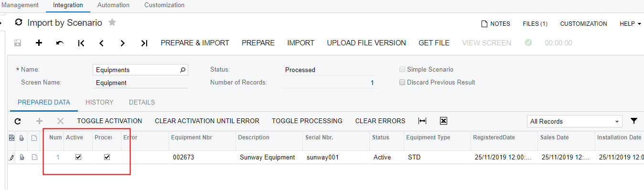Switch to the HISTORY tab
This screenshot has width=644, height=190.
pyautogui.click(x=99, y=102)
